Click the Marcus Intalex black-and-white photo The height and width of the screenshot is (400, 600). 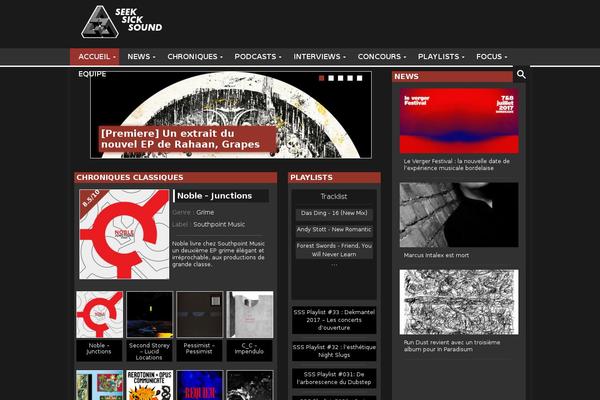459,215
